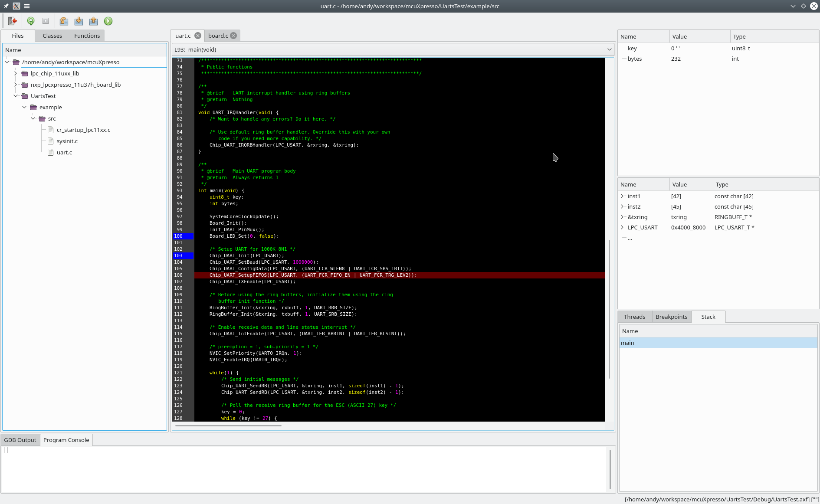The width and height of the screenshot is (820, 504).
Task: Click the quit/exit door toolbar icon
Action: [13, 21]
